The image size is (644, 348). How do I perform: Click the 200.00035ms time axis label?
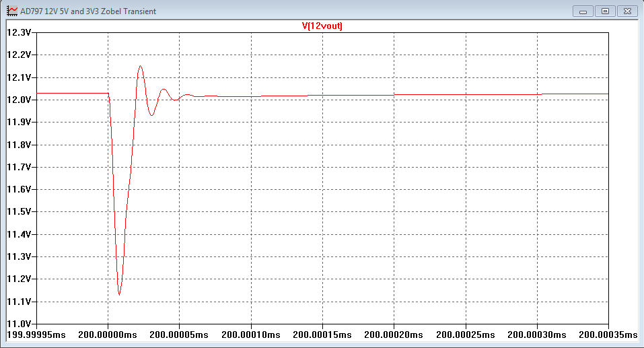(x=608, y=335)
